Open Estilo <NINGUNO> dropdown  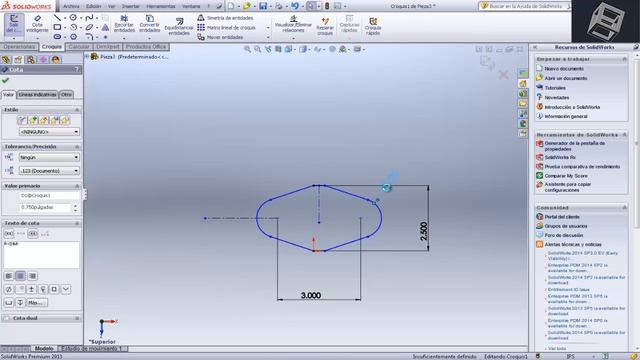pos(49,132)
